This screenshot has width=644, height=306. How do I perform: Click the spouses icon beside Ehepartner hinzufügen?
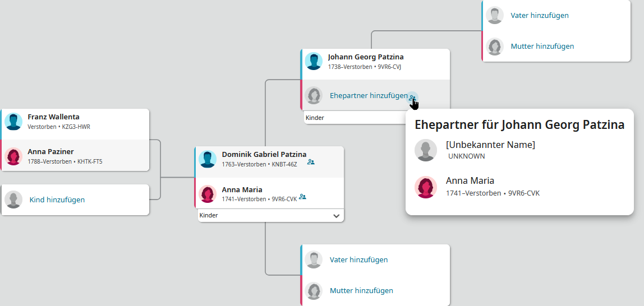pyautogui.click(x=412, y=98)
